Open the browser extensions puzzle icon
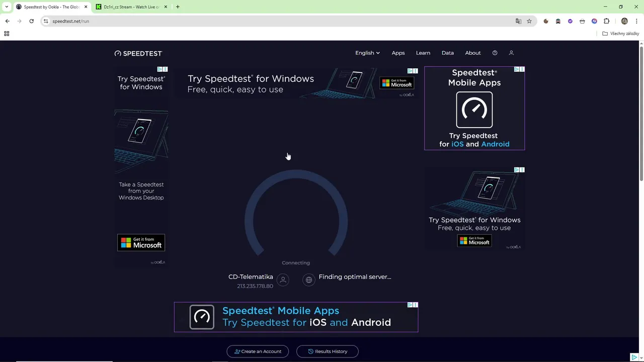This screenshot has width=644, height=362. tap(606, 21)
